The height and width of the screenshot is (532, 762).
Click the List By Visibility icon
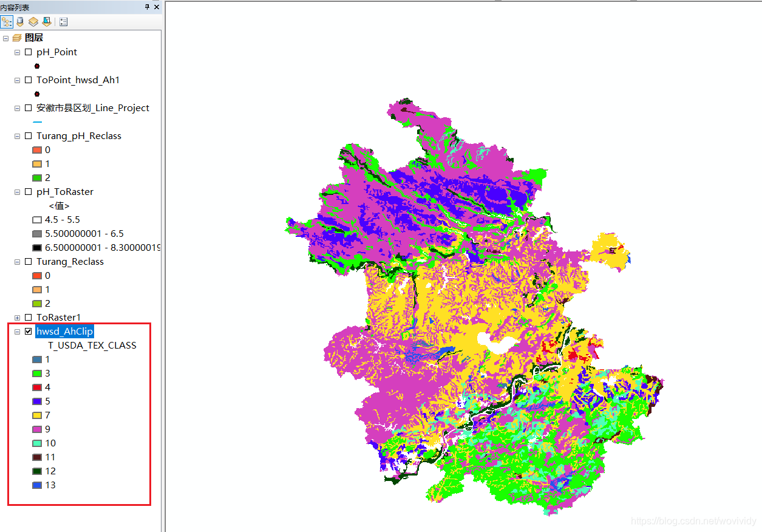coord(33,22)
